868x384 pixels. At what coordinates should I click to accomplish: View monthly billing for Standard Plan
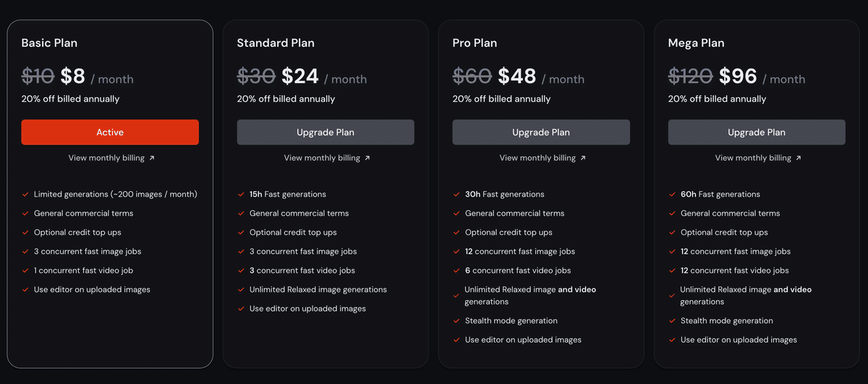322,158
